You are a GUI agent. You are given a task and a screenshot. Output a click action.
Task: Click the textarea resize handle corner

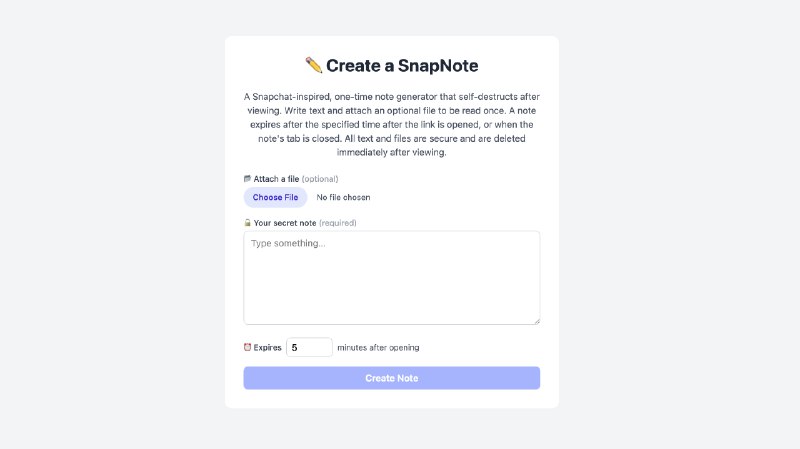(x=536, y=321)
